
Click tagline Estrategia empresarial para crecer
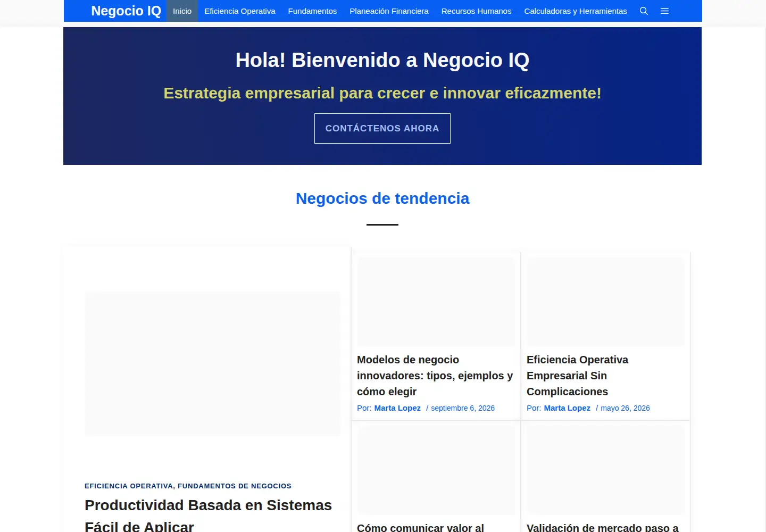click(x=382, y=93)
